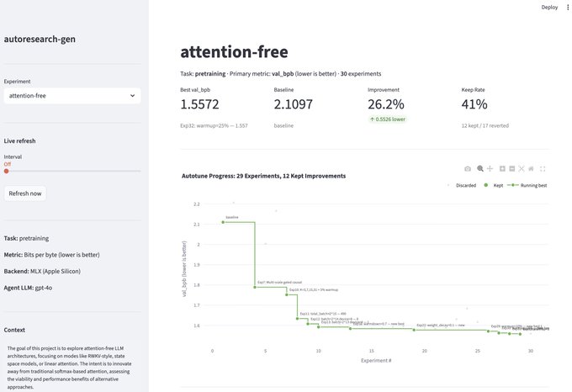Open the three-dot app menu

coord(567,8)
